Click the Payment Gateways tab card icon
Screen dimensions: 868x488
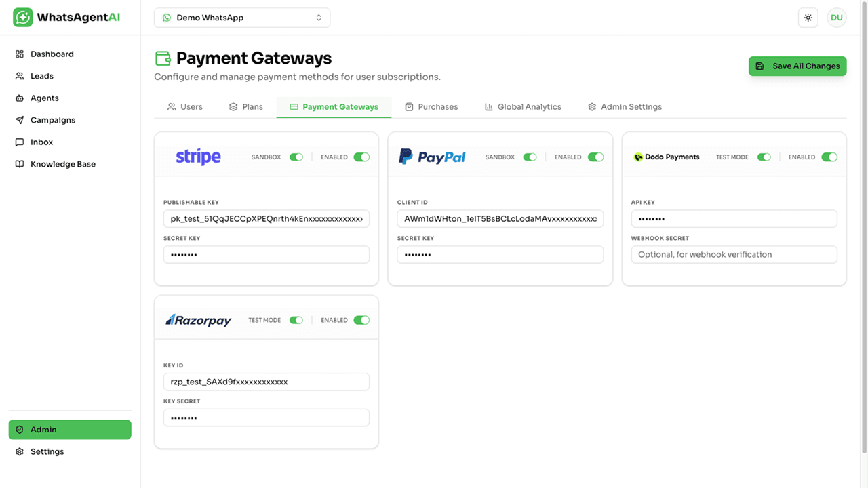point(294,107)
